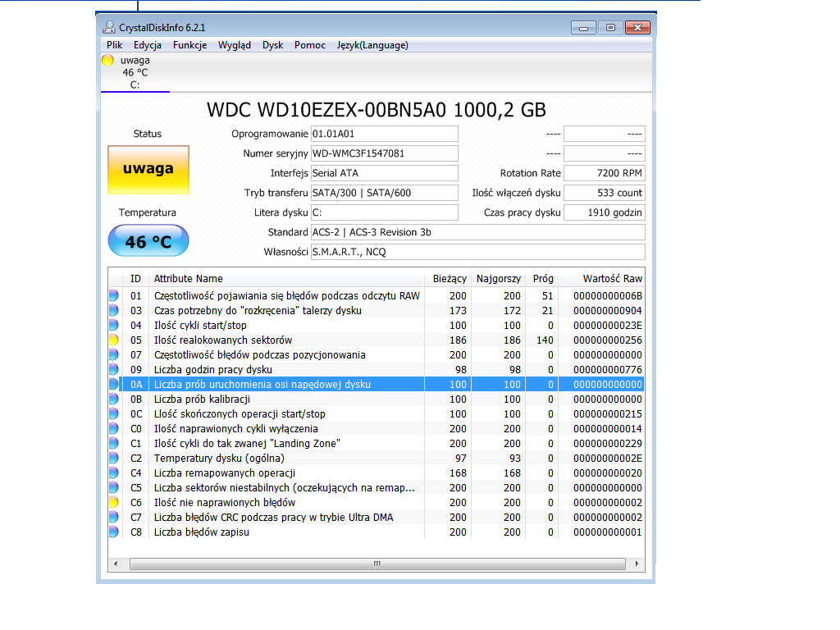Image resolution: width=840 pixels, height=630 pixels.
Task: Click the transfer mode field SATA/300 | SATA/600
Action: coord(385,193)
